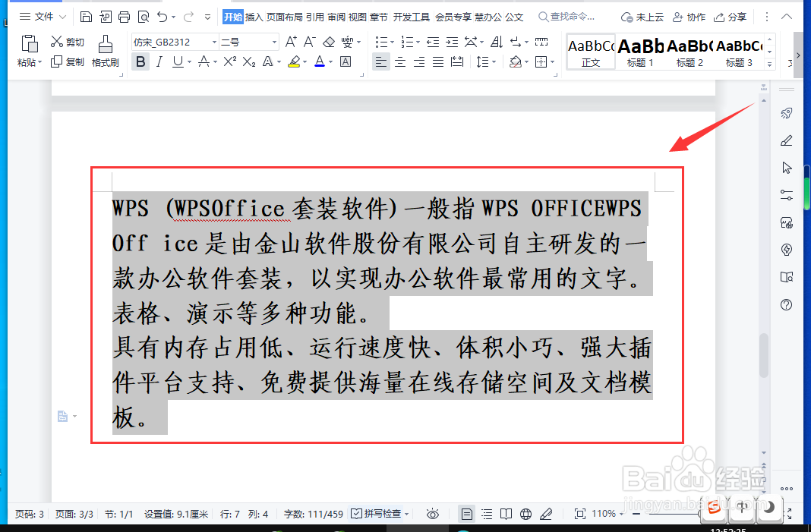
Task: Toggle left text alignment
Action: coord(380,62)
